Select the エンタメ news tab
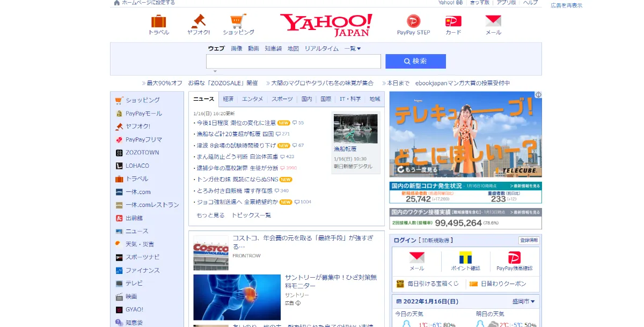The image size is (644, 327). (252, 99)
